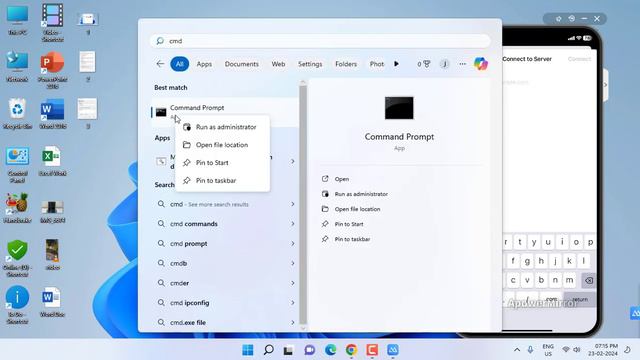640x360 pixels.
Task: Open the taskbar Search magnifier icon
Action: coord(268,350)
